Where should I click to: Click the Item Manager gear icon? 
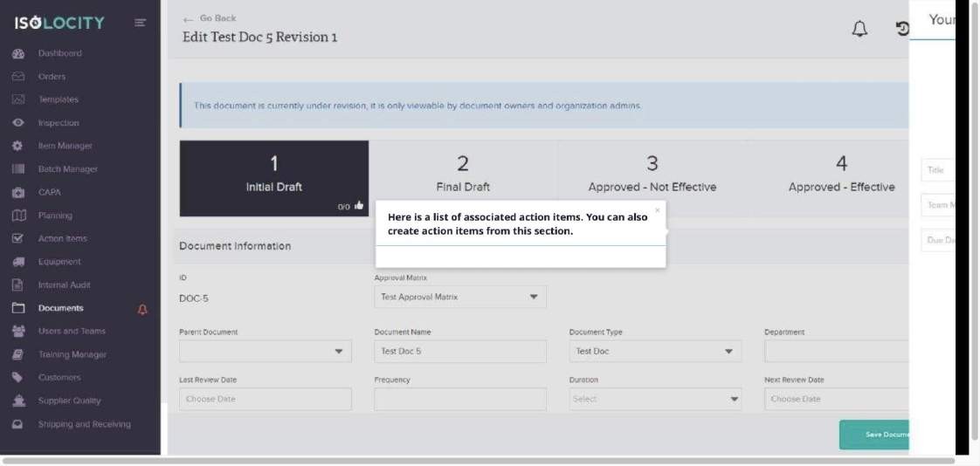click(18, 147)
